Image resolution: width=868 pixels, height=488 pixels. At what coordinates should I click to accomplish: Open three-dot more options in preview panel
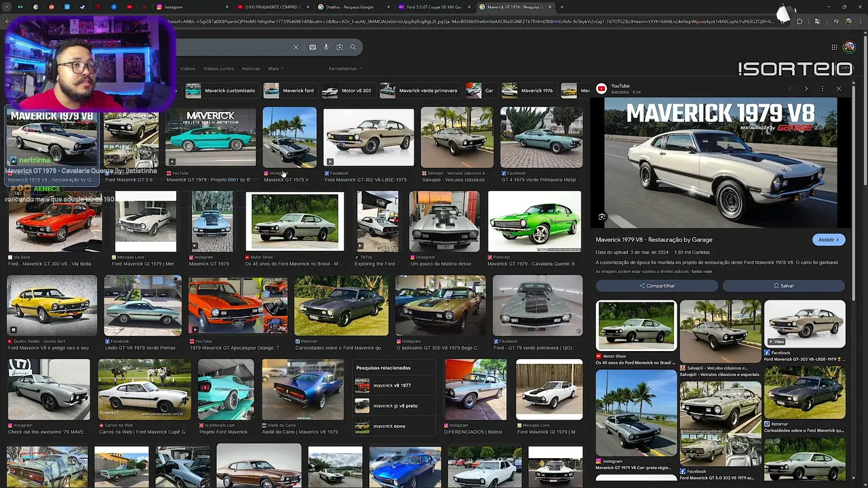[x=822, y=89]
